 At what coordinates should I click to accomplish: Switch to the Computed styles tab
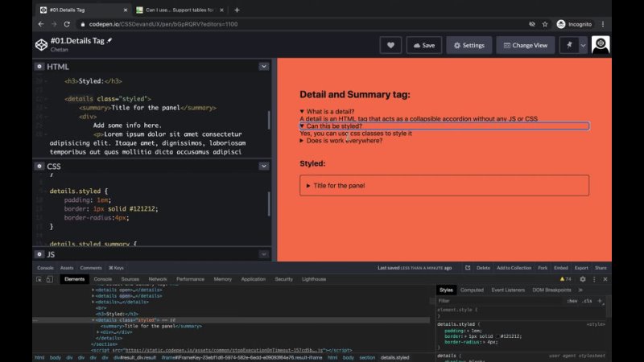click(x=472, y=290)
